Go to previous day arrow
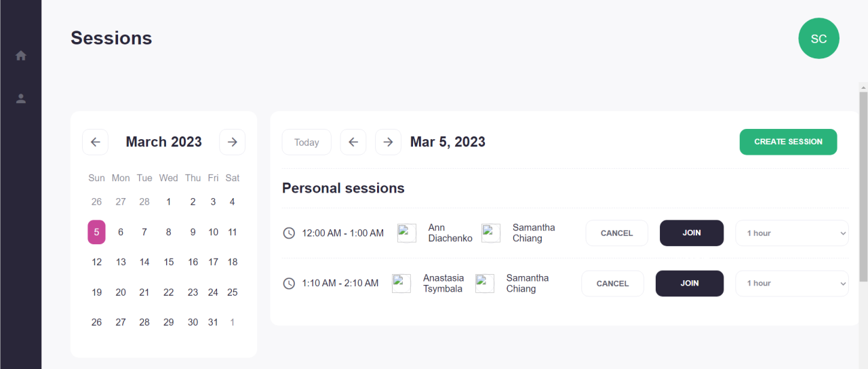The height and width of the screenshot is (369, 868). 353,142
